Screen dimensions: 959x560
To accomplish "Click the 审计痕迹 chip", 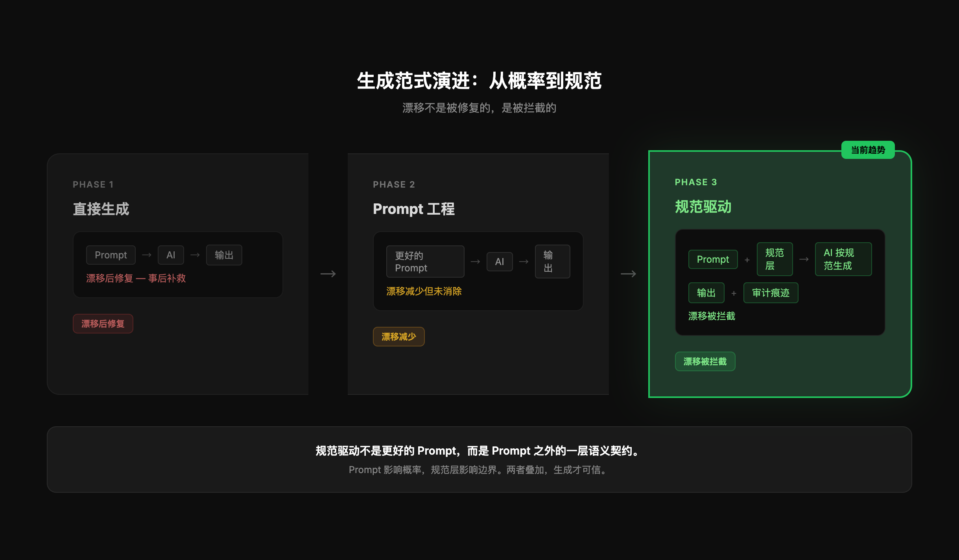I will pos(771,293).
